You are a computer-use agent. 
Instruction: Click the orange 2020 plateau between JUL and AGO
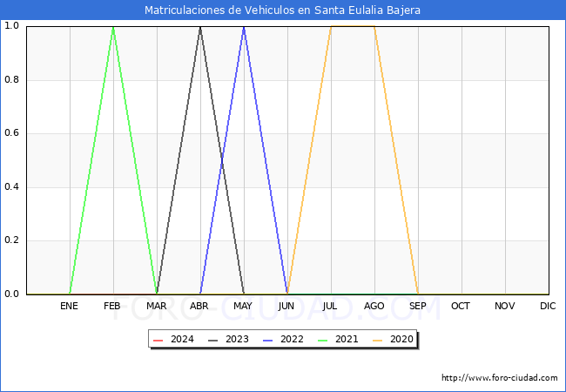[353, 26]
